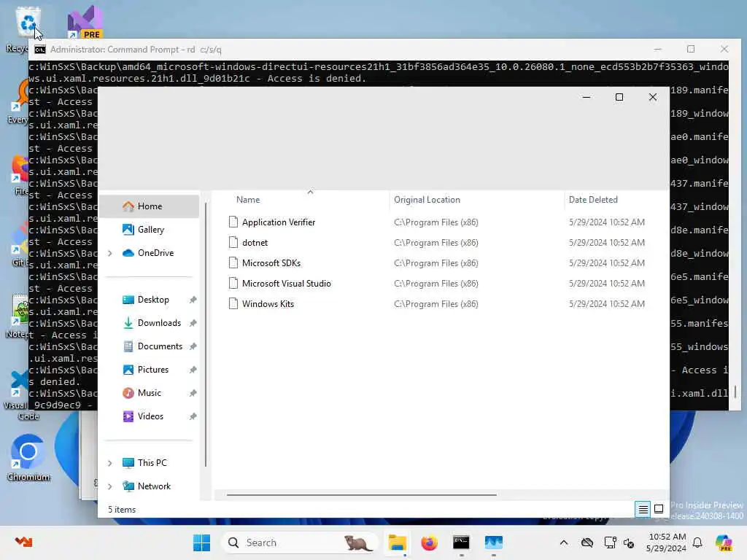Click the Command Prompt vertical scrollbar
747x560 pixels.
click(735, 392)
